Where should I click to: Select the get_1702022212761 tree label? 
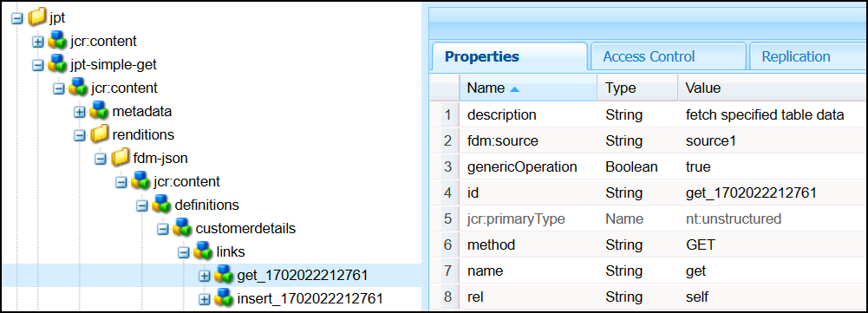[303, 276]
